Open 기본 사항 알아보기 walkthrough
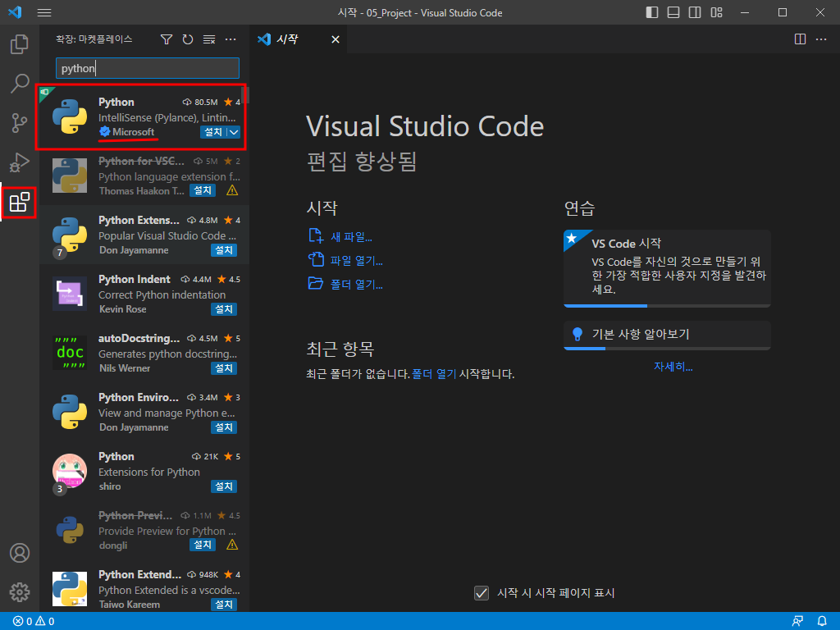The height and width of the screenshot is (630, 840). click(667, 334)
